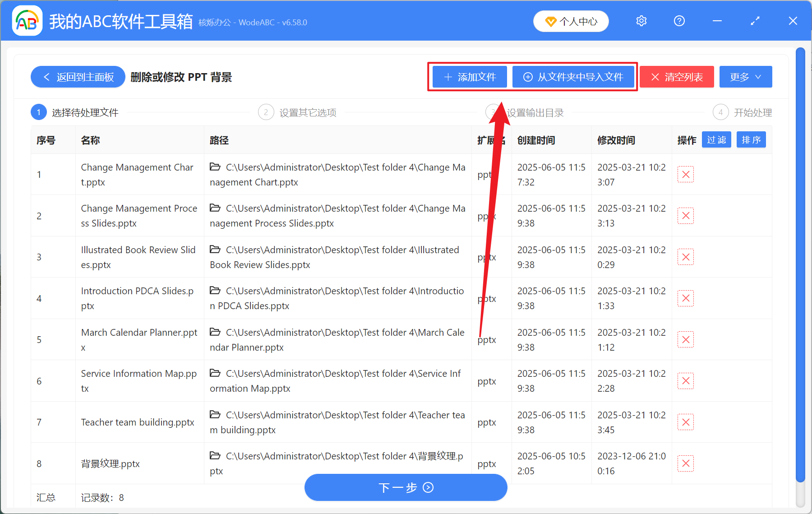Screen dimensions: 812x514
Task: Click 清空列表 to clear the file list
Action: tap(676, 77)
